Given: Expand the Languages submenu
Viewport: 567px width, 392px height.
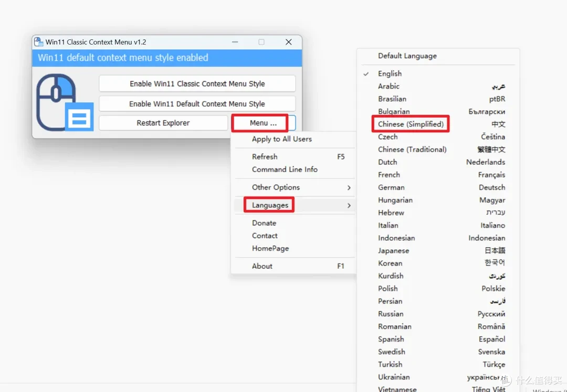Looking at the screenshot, I should 293,205.
